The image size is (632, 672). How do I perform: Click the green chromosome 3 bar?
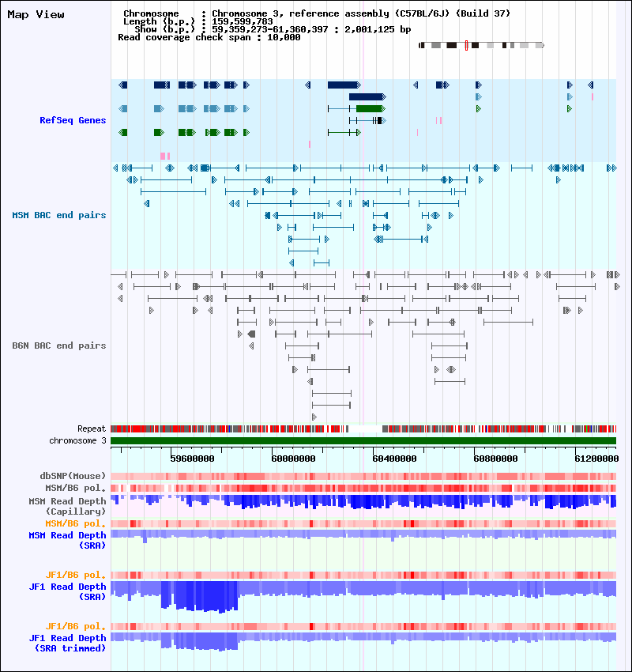point(363,440)
